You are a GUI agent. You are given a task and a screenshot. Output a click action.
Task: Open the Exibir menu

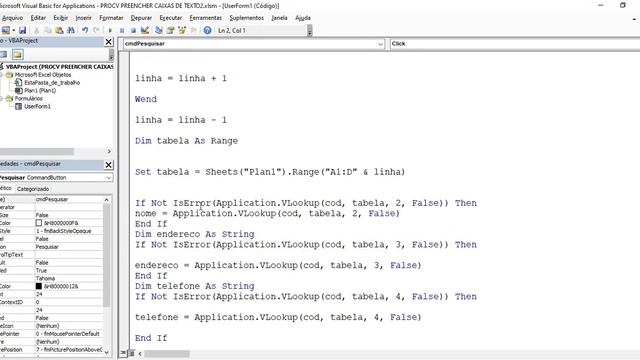tap(60, 18)
